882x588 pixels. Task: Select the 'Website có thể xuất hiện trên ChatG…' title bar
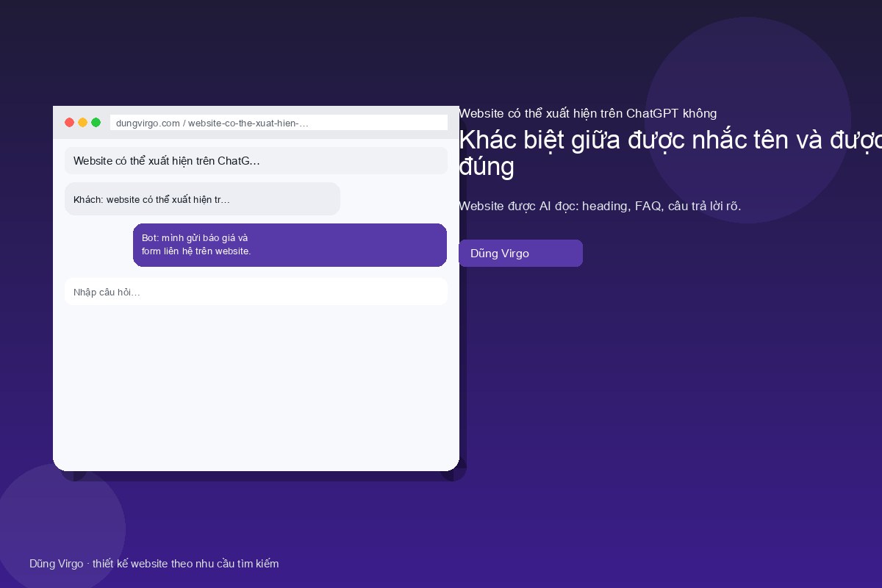click(x=256, y=161)
